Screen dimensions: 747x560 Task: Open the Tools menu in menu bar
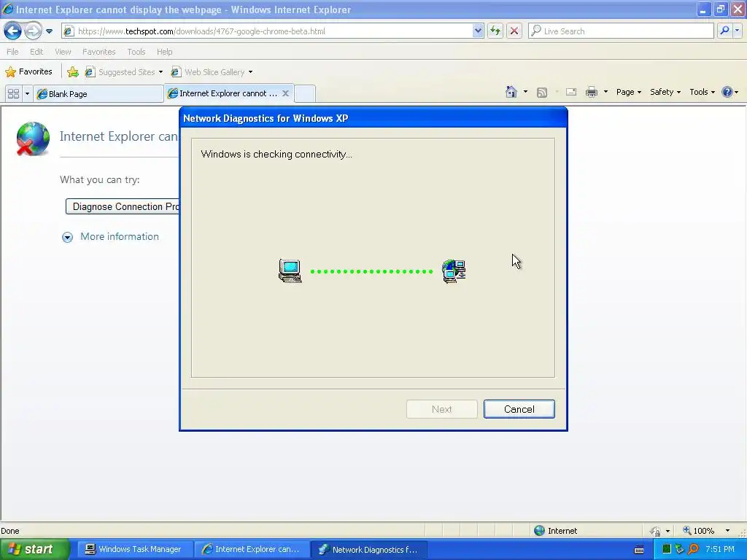[x=136, y=52]
